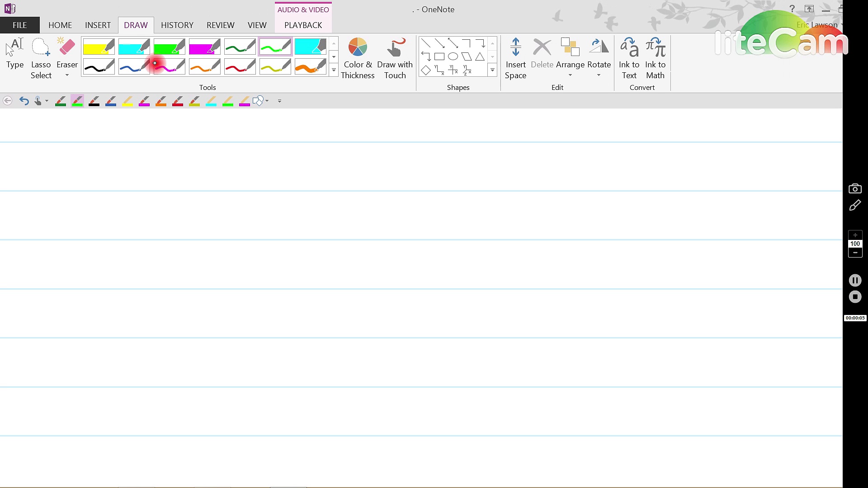Switch to the INSERT ribbon tab

(x=98, y=25)
